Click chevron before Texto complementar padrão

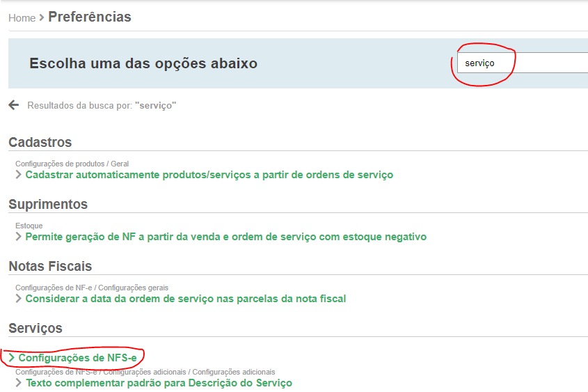(x=19, y=383)
